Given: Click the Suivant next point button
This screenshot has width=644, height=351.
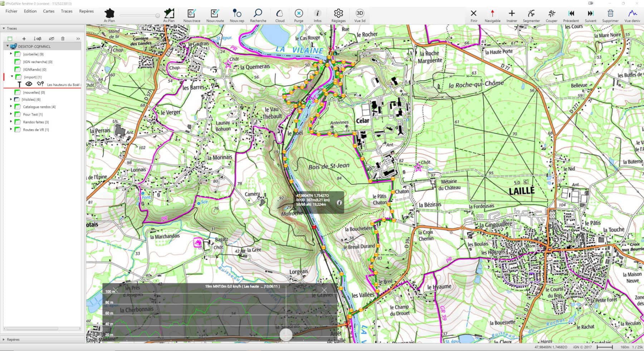Looking at the screenshot, I should coord(590,15).
